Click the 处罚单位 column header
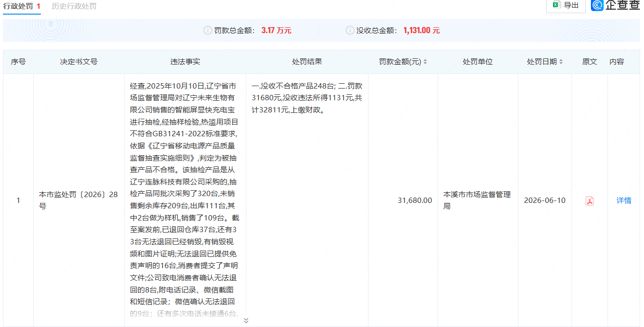Viewport: 644px width, 327px height. pyautogui.click(x=478, y=62)
